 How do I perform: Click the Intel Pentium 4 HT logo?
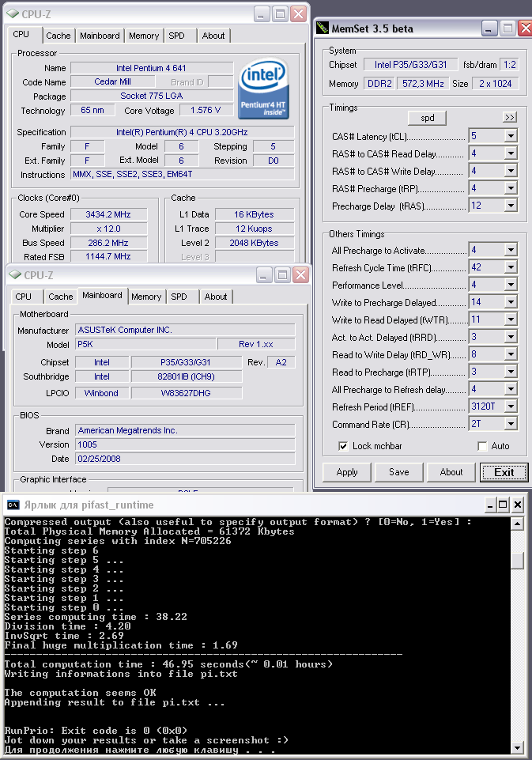[263, 89]
